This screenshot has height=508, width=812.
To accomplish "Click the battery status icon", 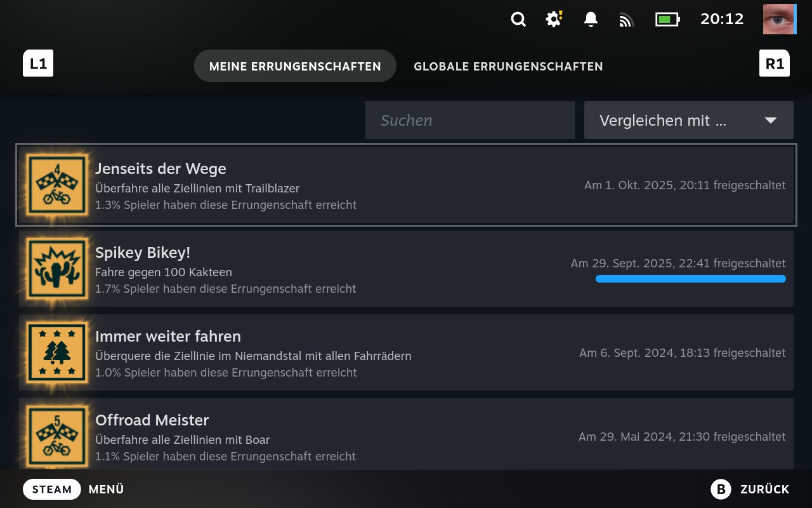I will [x=667, y=20].
